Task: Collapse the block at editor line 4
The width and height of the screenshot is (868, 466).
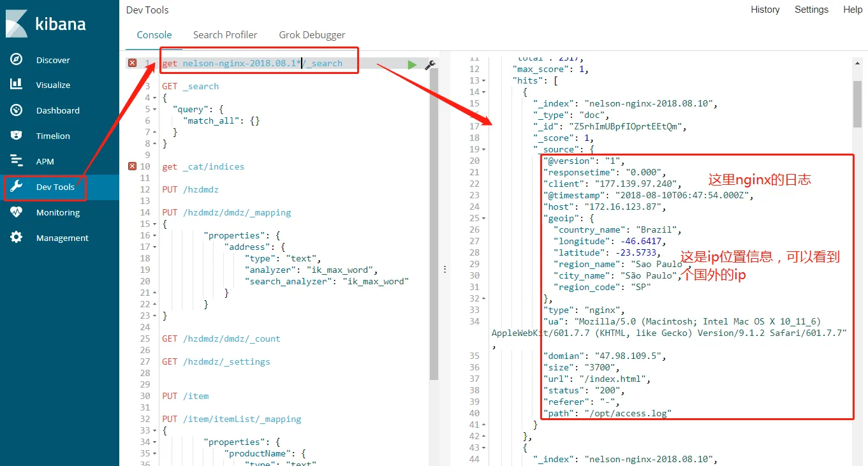Action: [155, 98]
